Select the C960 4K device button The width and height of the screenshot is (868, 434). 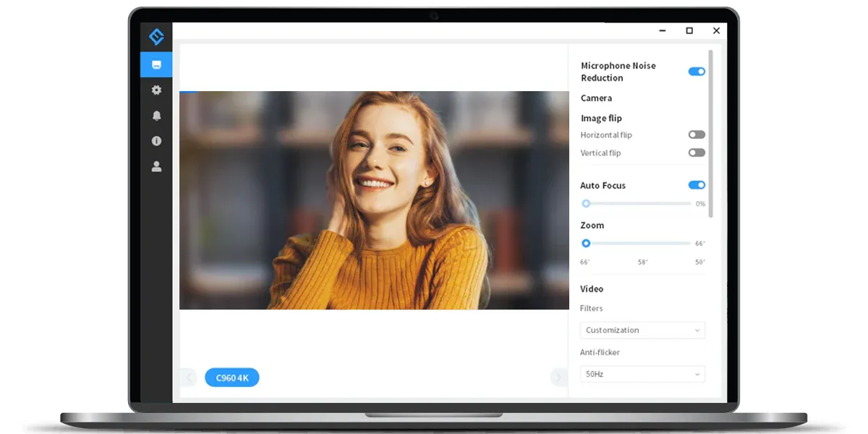point(231,377)
